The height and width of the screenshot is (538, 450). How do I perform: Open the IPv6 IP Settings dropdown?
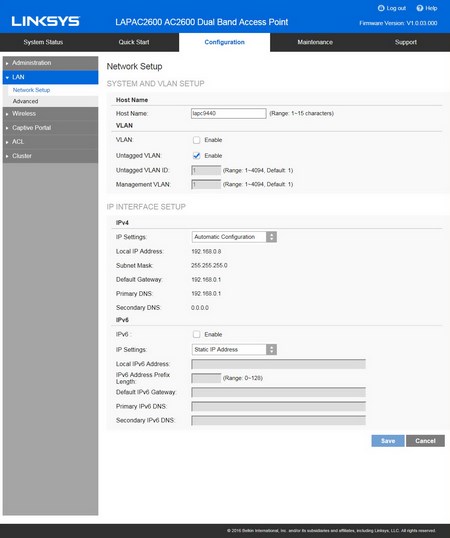[234, 349]
